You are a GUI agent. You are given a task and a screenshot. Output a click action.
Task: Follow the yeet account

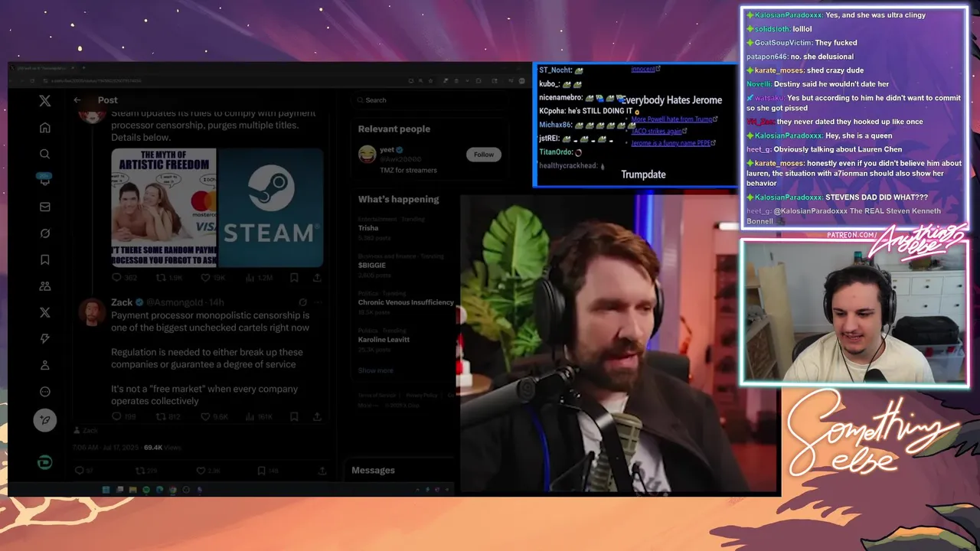pyautogui.click(x=484, y=155)
